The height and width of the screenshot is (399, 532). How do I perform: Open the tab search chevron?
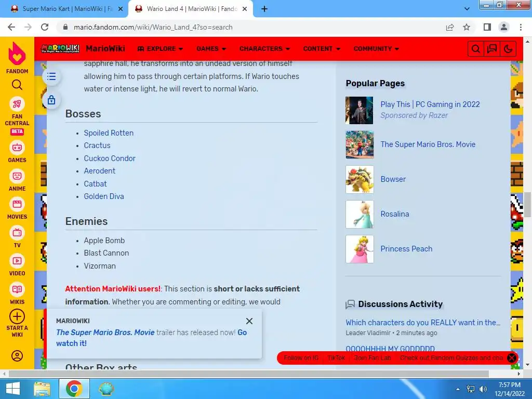pyautogui.click(x=467, y=9)
